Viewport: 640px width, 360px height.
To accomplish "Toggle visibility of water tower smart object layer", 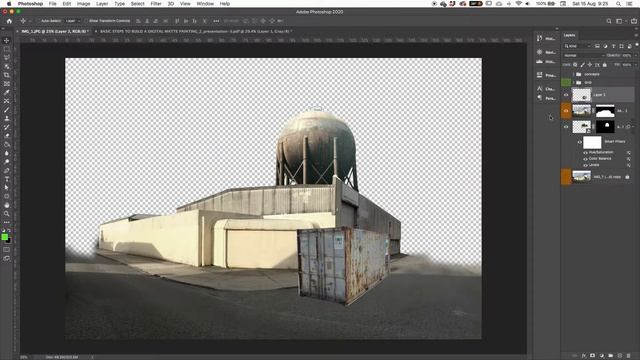I will pyautogui.click(x=566, y=127).
